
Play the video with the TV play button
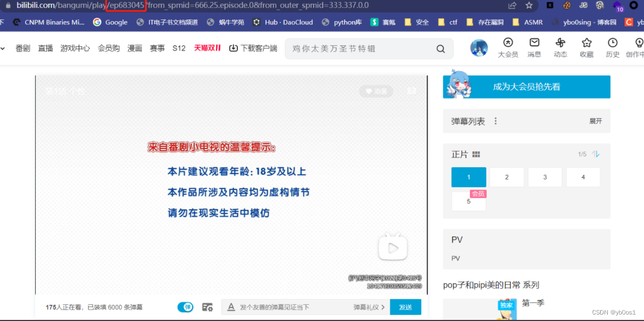[x=393, y=247]
